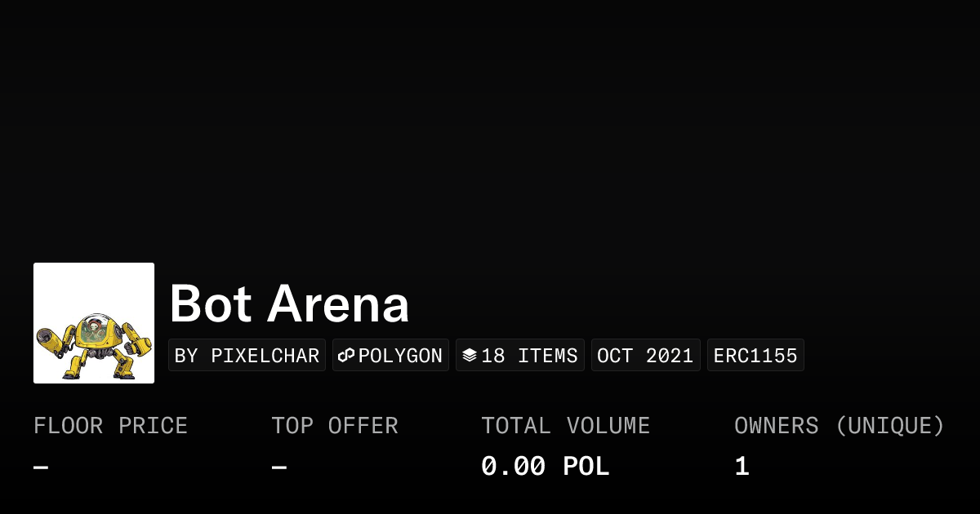Open the Bot Arena collection title
The image size is (980, 514).
[x=289, y=304]
